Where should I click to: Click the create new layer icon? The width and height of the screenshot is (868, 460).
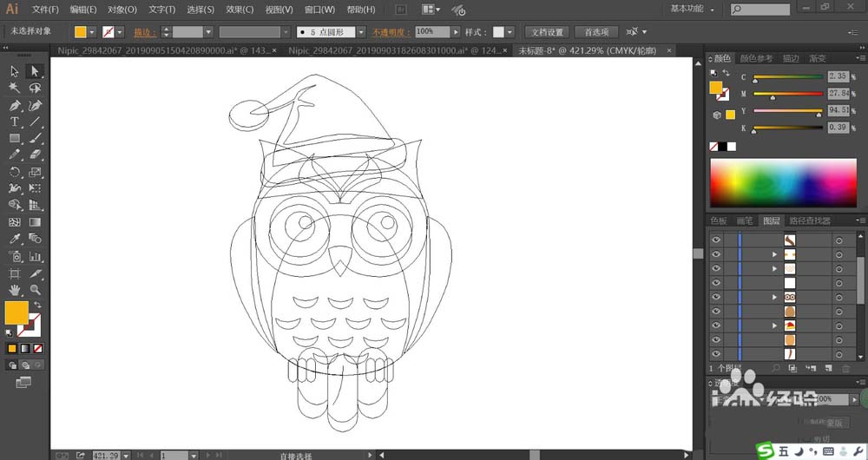[828, 368]
